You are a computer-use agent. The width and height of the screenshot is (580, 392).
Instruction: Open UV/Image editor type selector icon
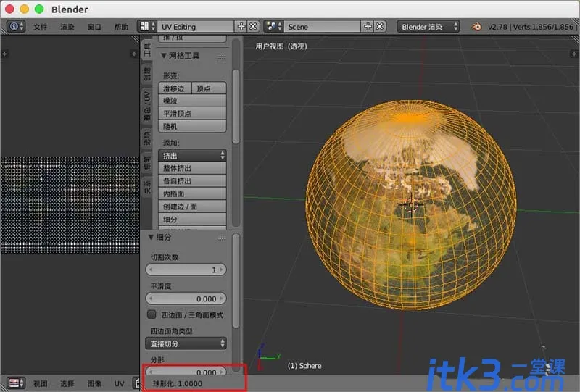pos(16,383)
